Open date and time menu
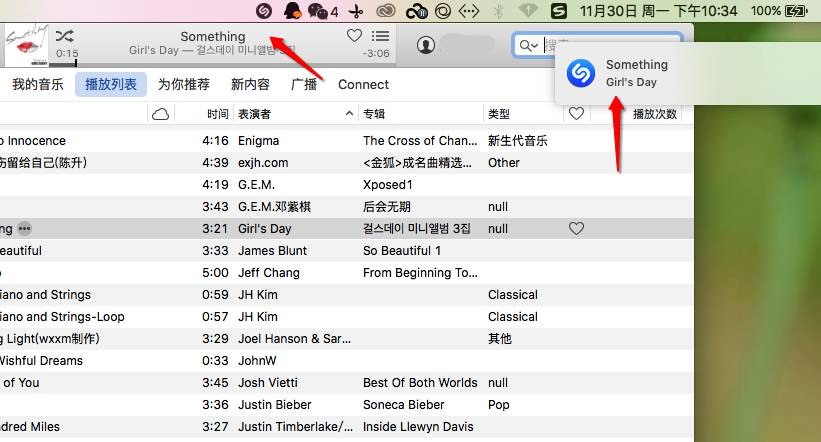The image size is (821, 442). tap(658, 10)
